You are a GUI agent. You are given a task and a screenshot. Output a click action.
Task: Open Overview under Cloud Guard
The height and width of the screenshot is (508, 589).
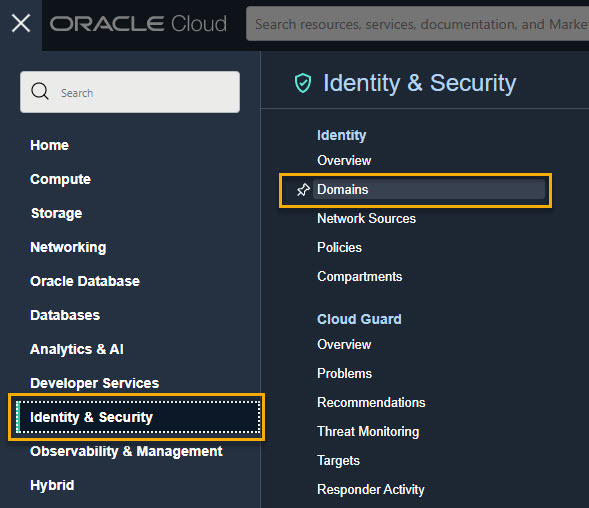pyautogui.click(x=344, y=345)
